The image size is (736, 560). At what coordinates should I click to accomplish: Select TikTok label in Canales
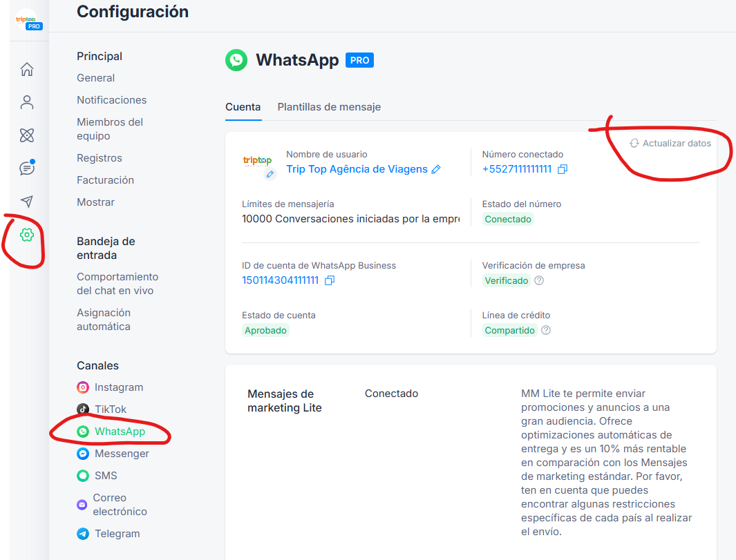(x=111, y=409)
